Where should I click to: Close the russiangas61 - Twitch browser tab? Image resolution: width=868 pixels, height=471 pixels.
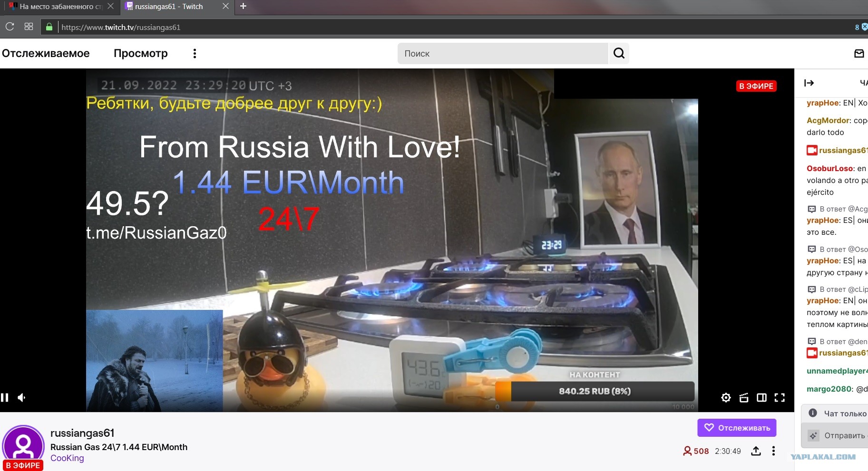[225, 6]
